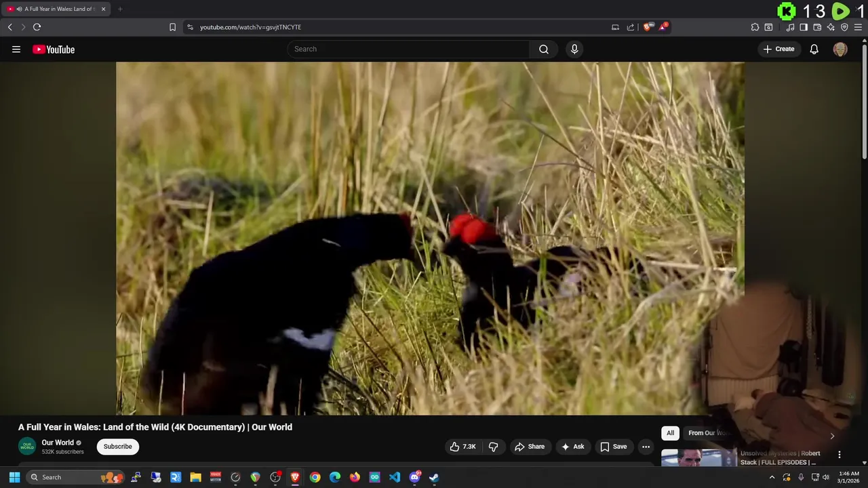Viewport: 868px width, 488px height.
Task: Open Arduino IDE from taskbar
Action: click(375, 477)
